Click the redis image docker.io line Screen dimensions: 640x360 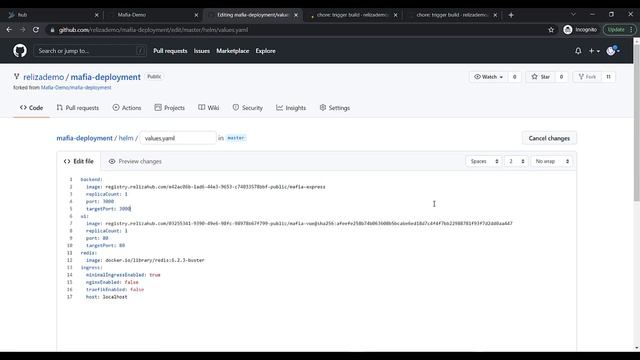pyautogui.click(x=145, y=260)
